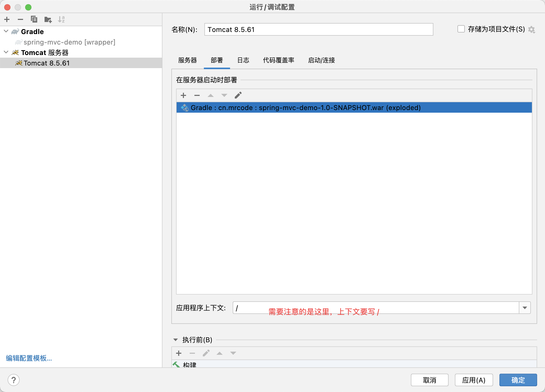Viewport: 545px width, 392px height.
Task: Copy configuration icon in left toolbar
Action: point(34,19)
